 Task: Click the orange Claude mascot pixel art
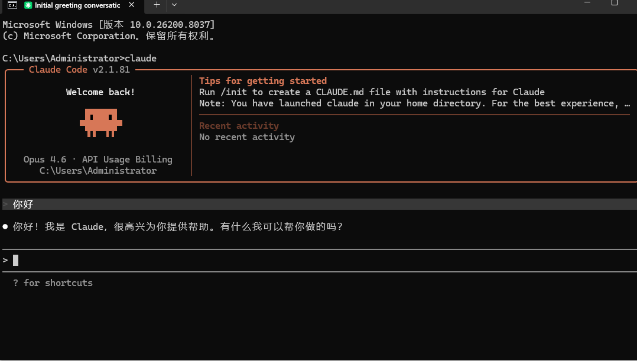pyautogui.click(x=100, y=123)
